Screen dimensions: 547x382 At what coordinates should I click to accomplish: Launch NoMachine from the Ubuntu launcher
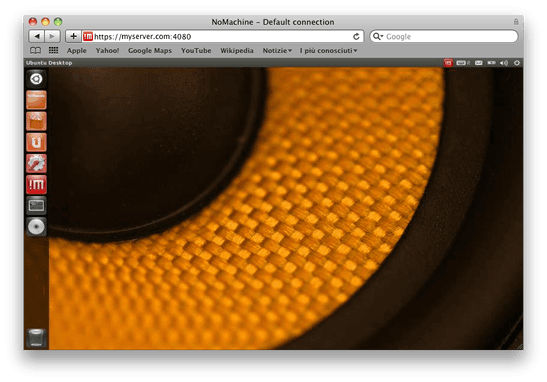(x=36, y=185)
